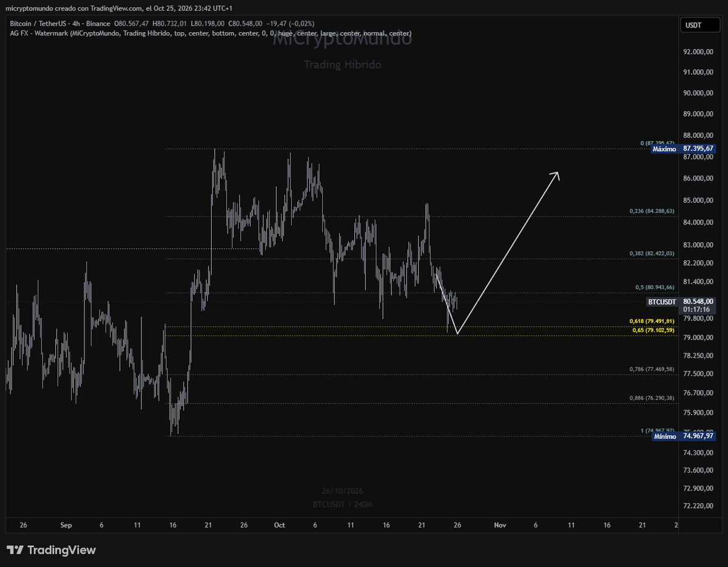Click 81.400,00 on the price axis
The height and width of the screenshot is (567, 728).
tap(698, 282)
